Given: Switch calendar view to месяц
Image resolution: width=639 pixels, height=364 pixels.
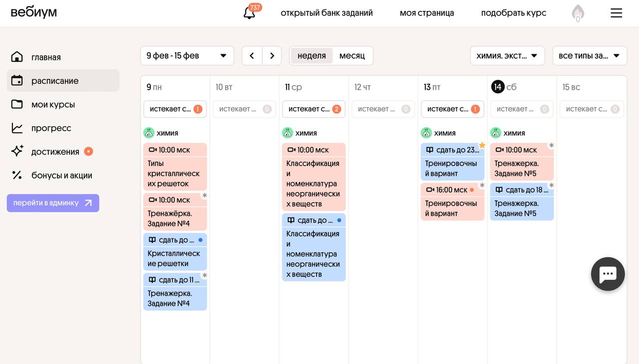Looking at the screenshot, I should click(352, 56).
